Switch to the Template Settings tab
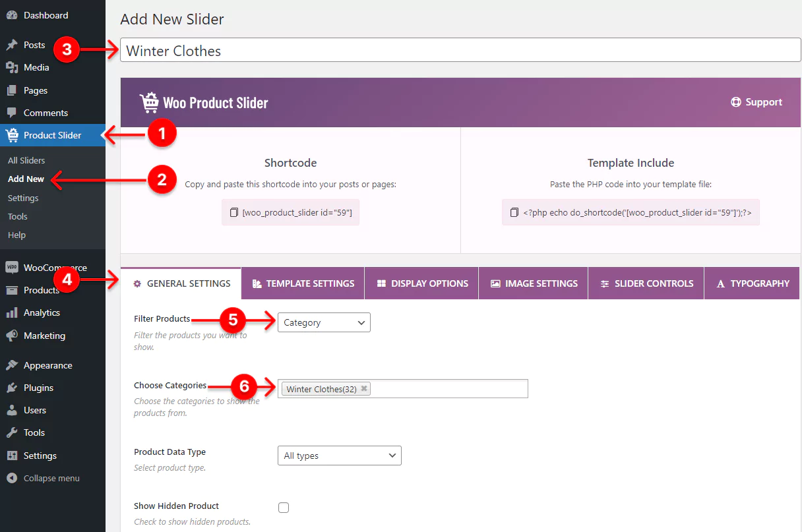 [303, 283]
